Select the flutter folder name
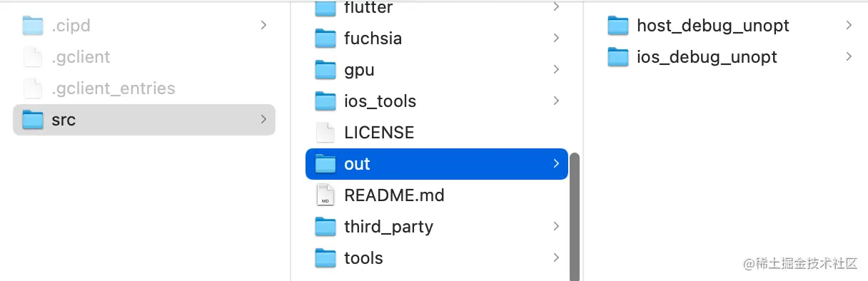The height and width of the screenshot is (281, 868). (x=368, y=8)
